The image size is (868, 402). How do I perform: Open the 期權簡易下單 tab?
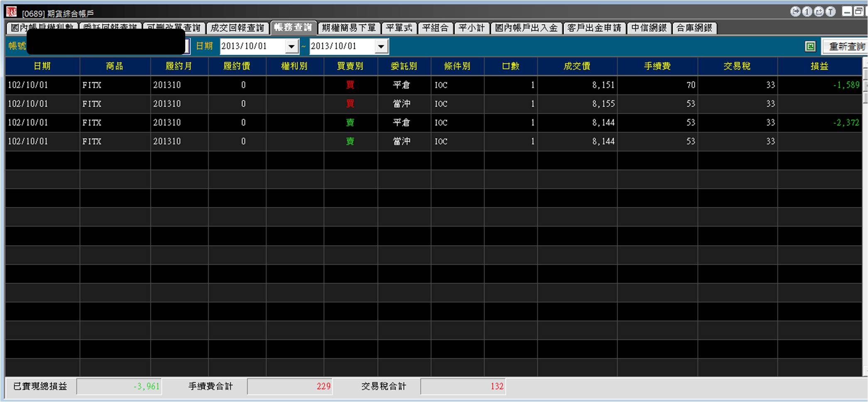pos(349,28)
